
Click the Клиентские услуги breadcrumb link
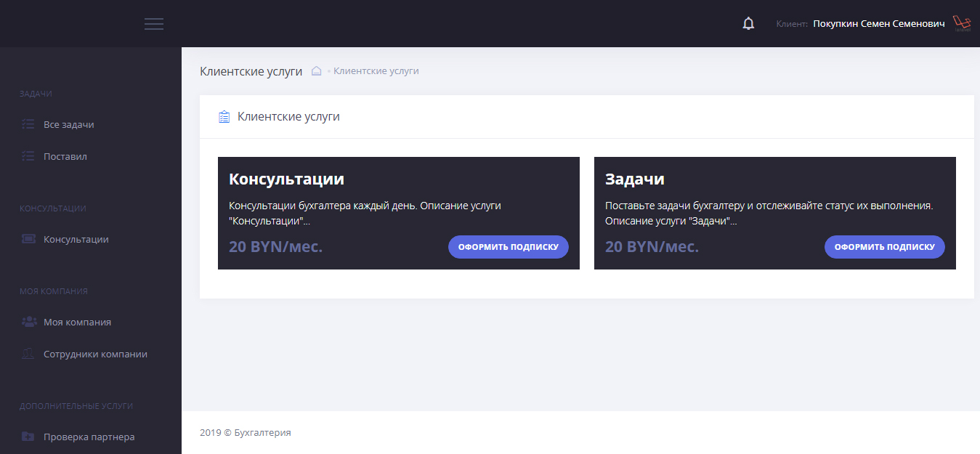[376, 71]
